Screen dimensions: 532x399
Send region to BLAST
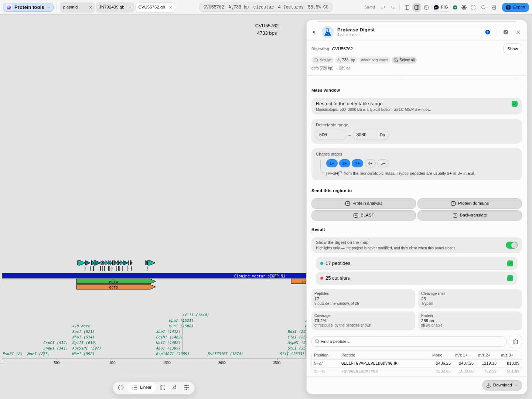pyautogui.click(x=364, y=215)
